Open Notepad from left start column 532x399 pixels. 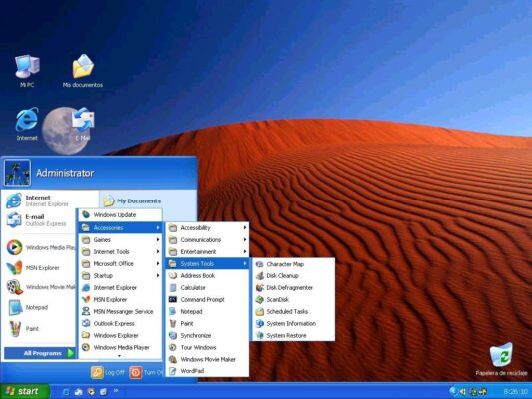(29, 307)
